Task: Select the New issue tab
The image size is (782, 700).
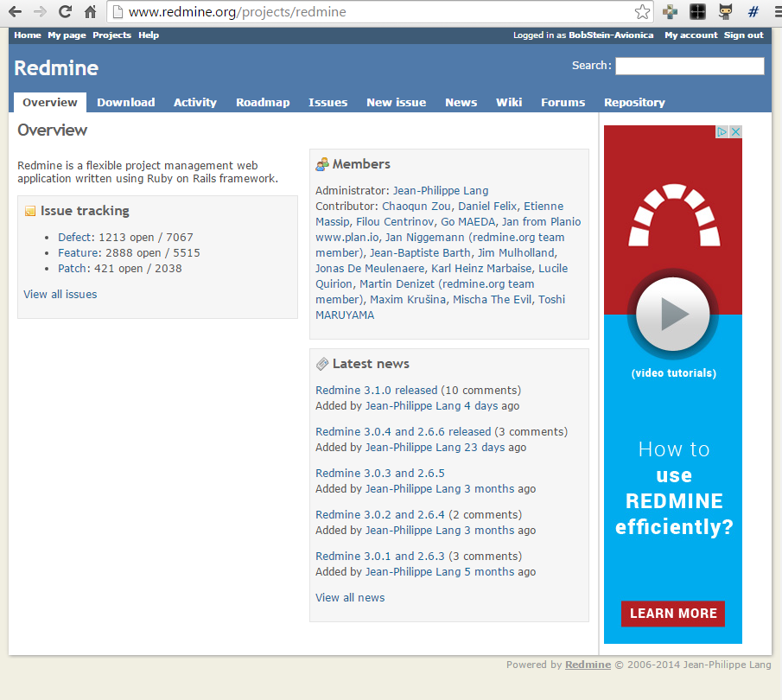Action: tap(396, 102)
